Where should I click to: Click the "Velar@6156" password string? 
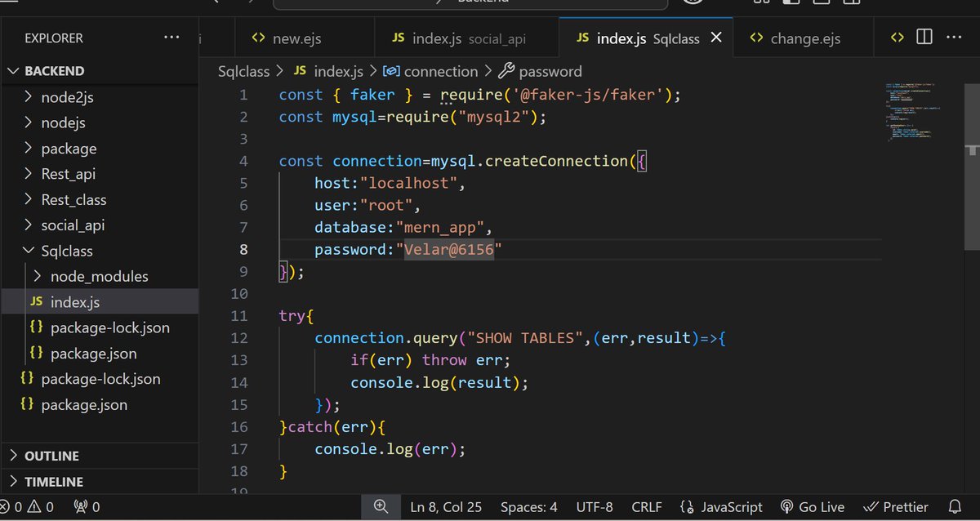tap(449, 249)
